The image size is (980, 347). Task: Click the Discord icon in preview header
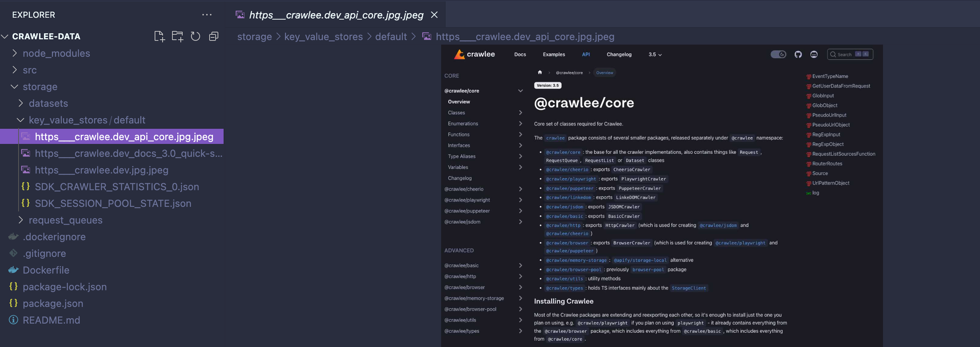814,54
